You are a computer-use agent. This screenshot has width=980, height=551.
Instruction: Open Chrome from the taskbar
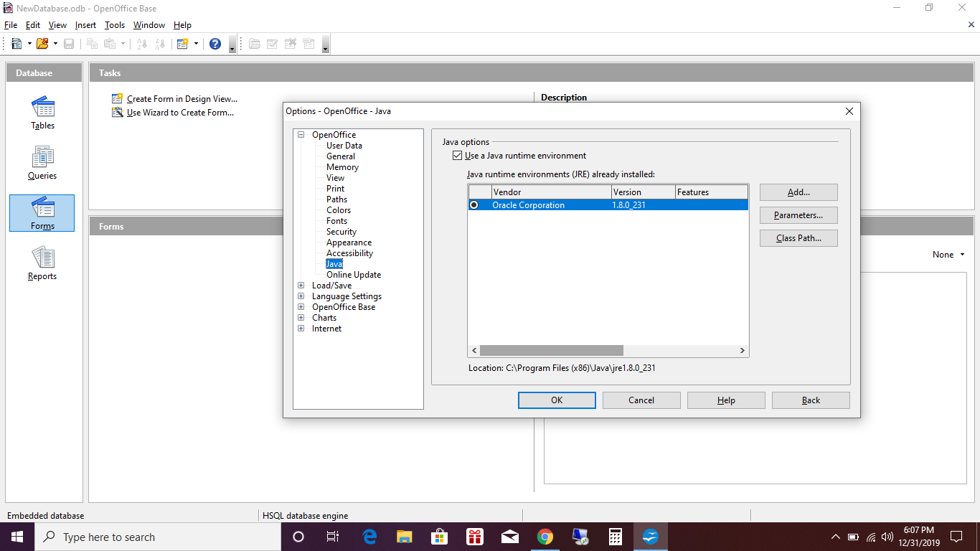(x=545, y=537)
